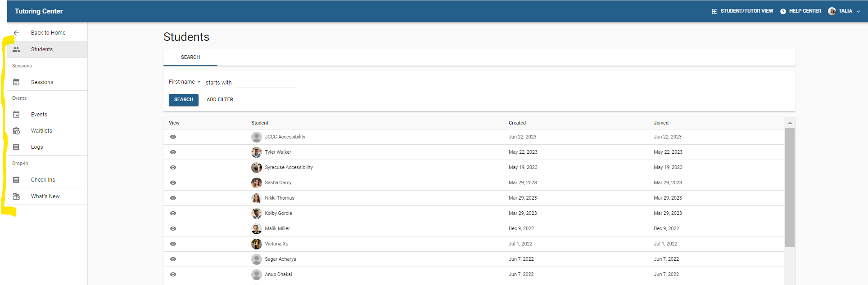Click the view eye icon for Malik Miller
The width and height of the screenshot is (868, 285).
pos(173,229)
